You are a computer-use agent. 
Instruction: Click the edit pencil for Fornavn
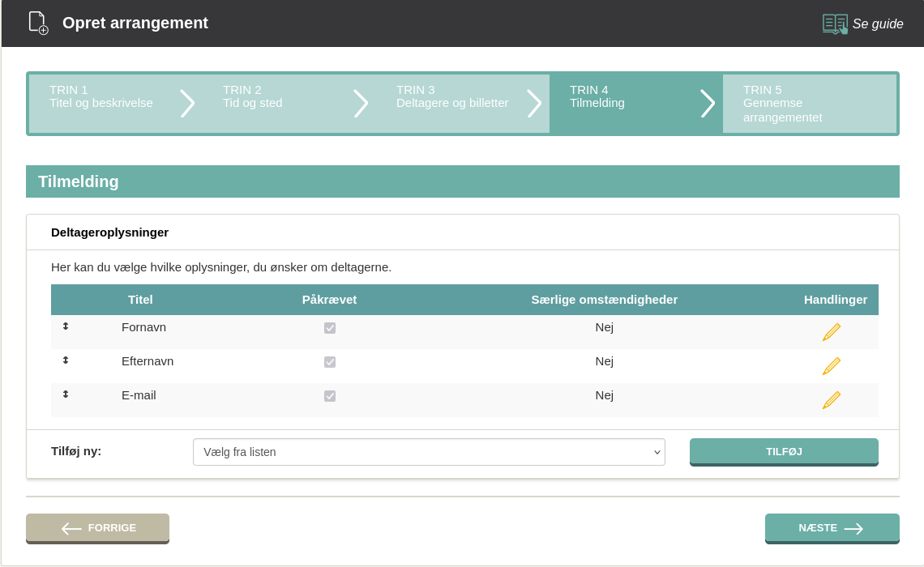pyautogui.click(x=831, y=332)
